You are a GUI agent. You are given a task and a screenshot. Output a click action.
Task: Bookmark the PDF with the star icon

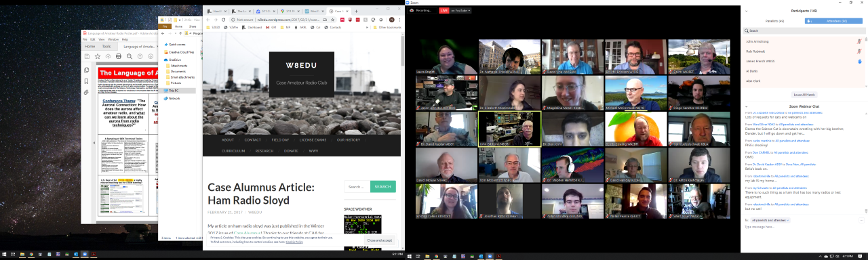[x=98, y=56]
